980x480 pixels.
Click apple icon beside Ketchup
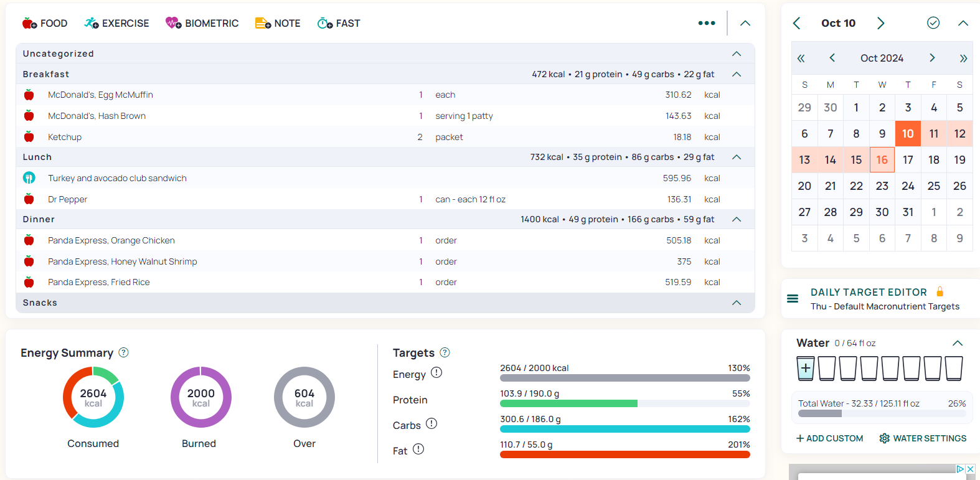tap(29, 137)
